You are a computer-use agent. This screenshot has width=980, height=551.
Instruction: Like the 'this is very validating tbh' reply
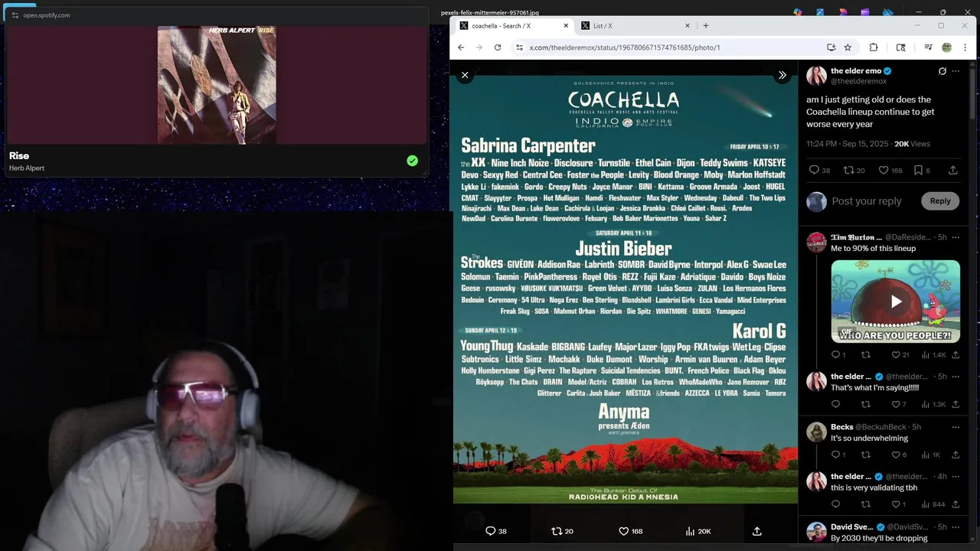[900, 504]
